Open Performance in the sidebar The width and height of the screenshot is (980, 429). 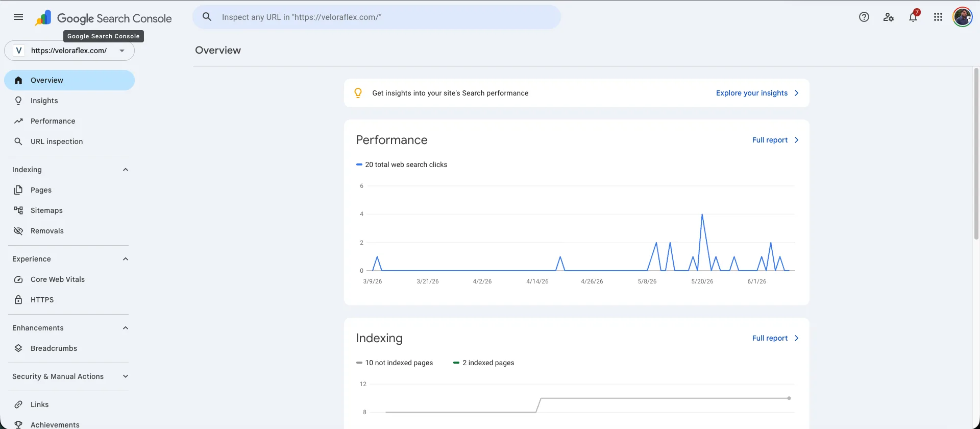69,121
